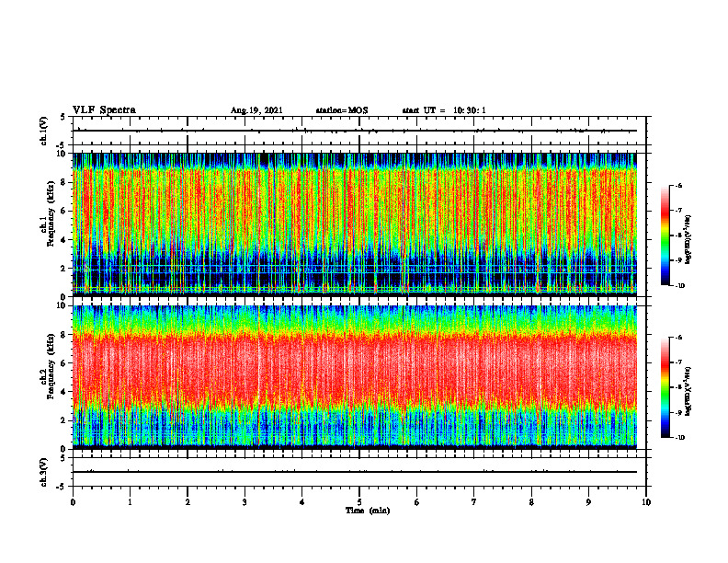
Task: Select ch.1 color bar log(PSD) unit label
Action: point(688,239)
